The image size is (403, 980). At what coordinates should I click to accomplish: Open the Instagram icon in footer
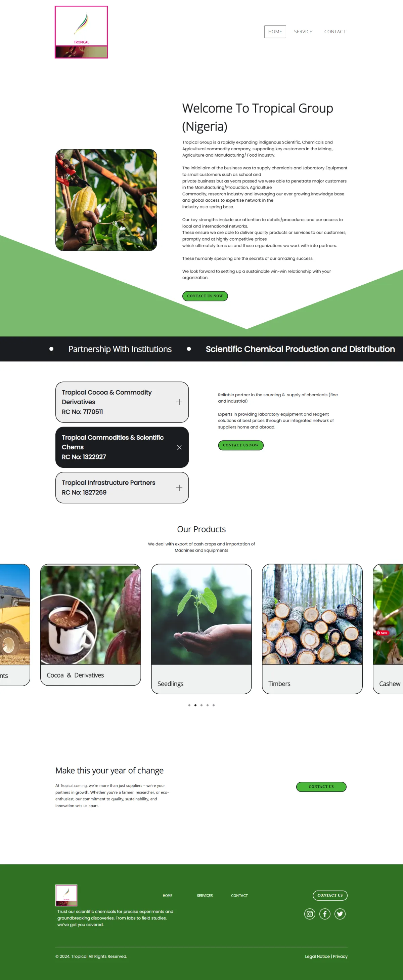tap(310, 914)
